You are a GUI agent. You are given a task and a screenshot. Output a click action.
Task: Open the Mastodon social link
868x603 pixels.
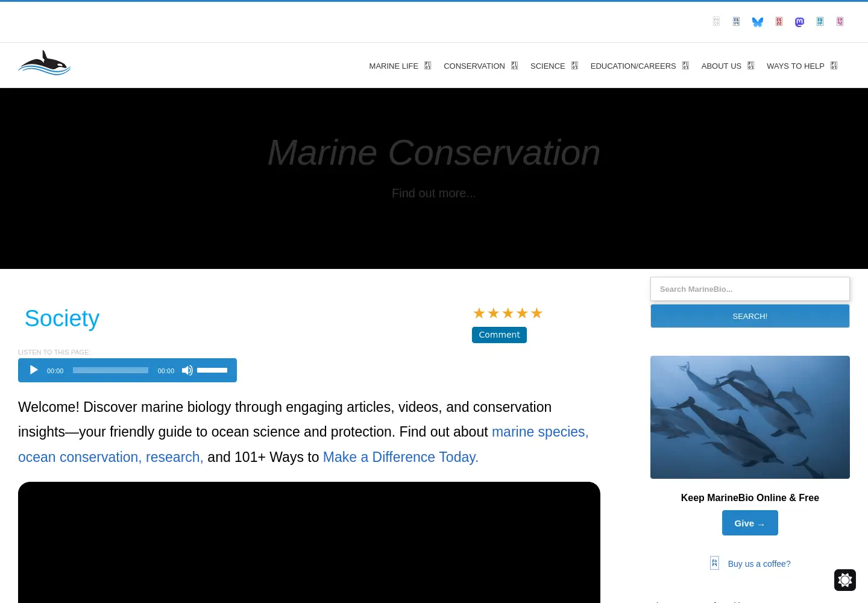point(799,22)
